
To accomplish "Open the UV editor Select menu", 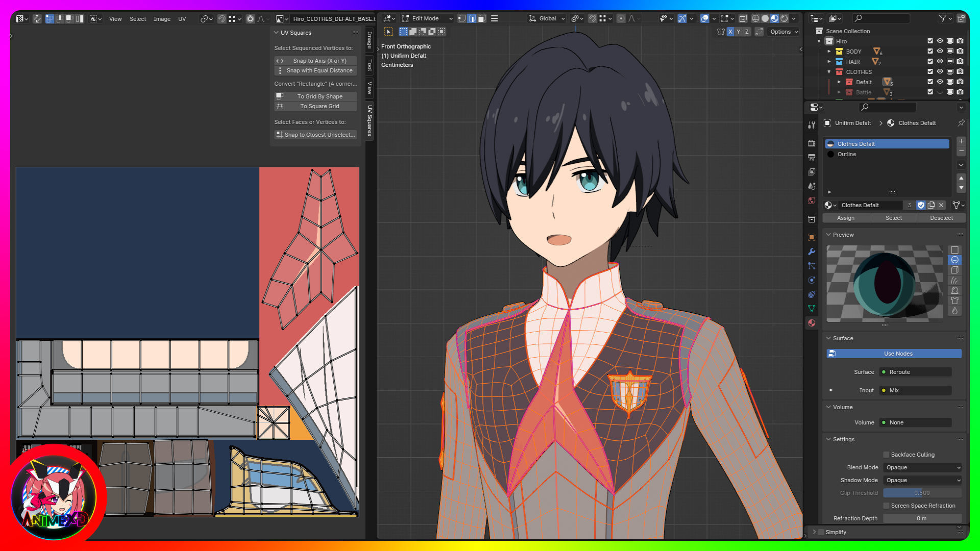I will [x=138, y=19].
